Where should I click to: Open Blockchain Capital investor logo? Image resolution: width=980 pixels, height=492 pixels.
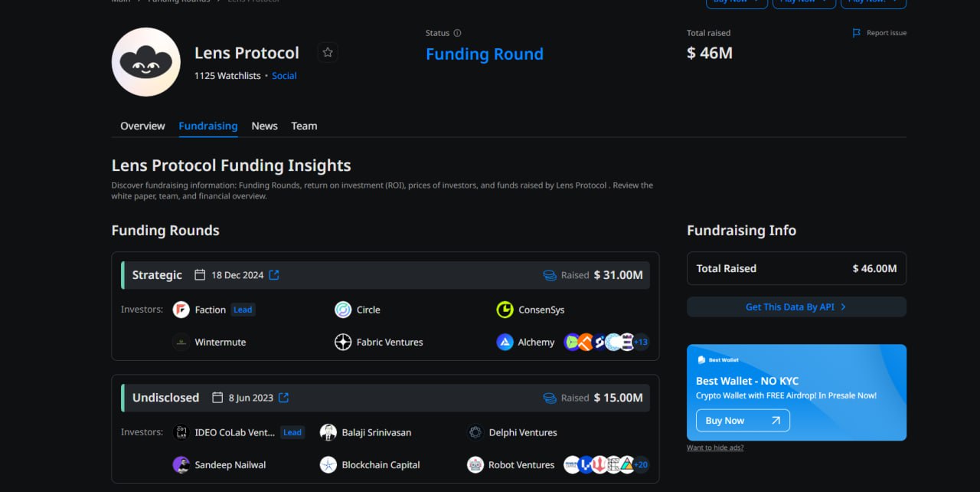pyautogui.click(x=328, y=464)
